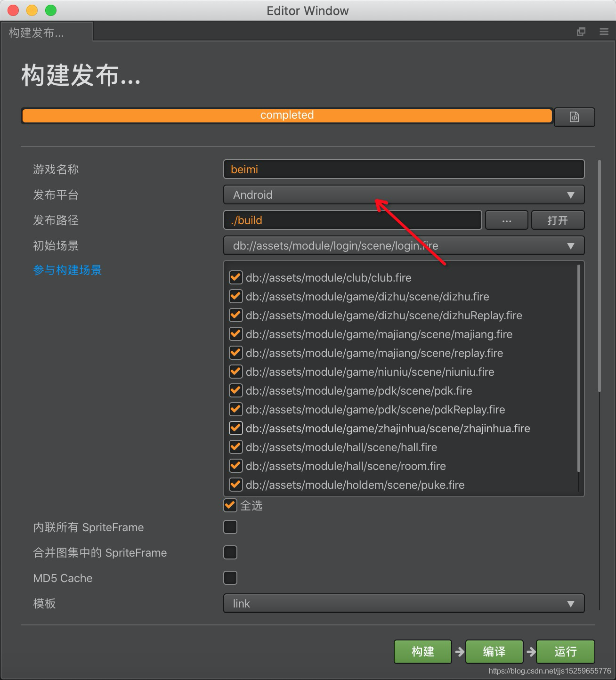
Task: Enable the MD5 Cache option
Action: [230, 578]
